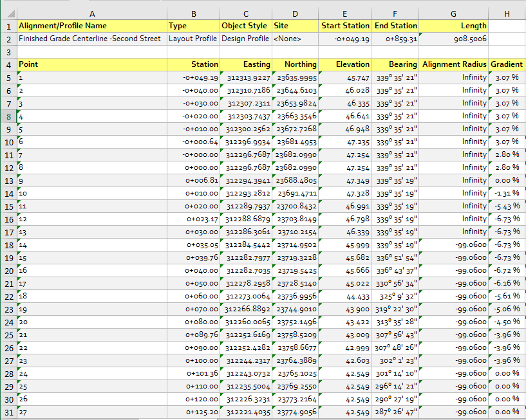Image resolution: width=526 pixels, height=420 pixels.
Task: Select end station cell '0+859.31'
Action: coord(395,39)
